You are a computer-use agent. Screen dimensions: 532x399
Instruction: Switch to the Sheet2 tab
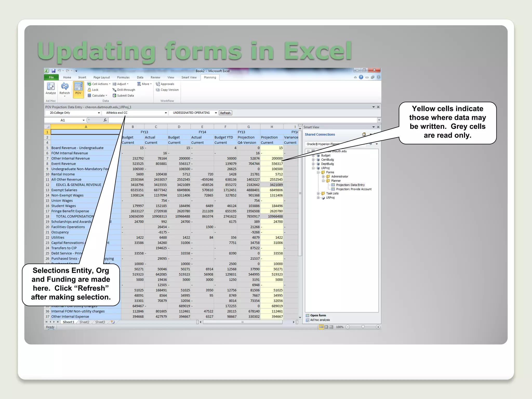[x=84, y=322]
